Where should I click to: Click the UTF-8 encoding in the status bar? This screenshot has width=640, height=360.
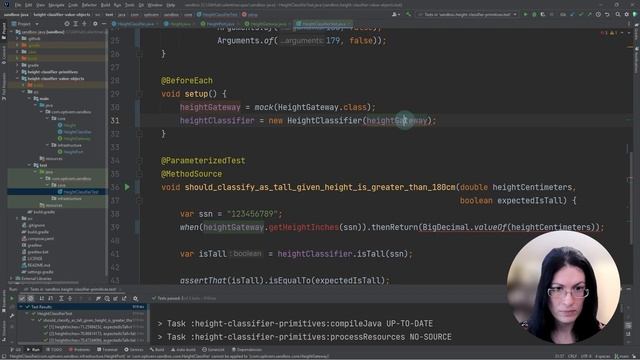coord(586,356)
